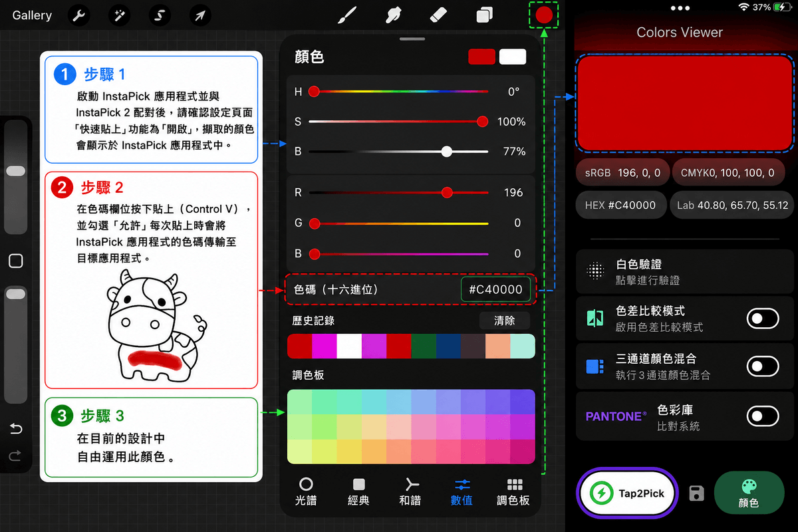Toggle 色差比較模式 switch
The height and width of the screenshot is (532, 798).
point(763,319)
